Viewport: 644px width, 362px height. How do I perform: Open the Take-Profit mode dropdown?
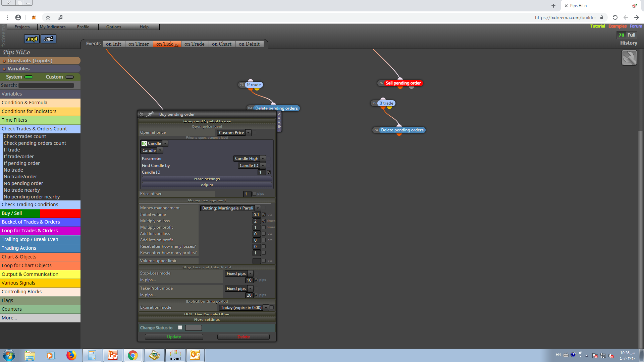click(239, 289)
